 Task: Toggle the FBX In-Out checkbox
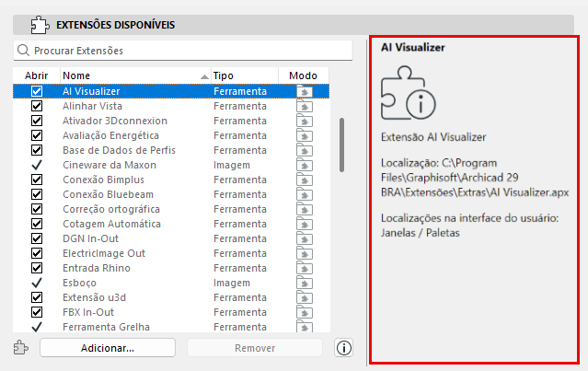pos(37,312)
